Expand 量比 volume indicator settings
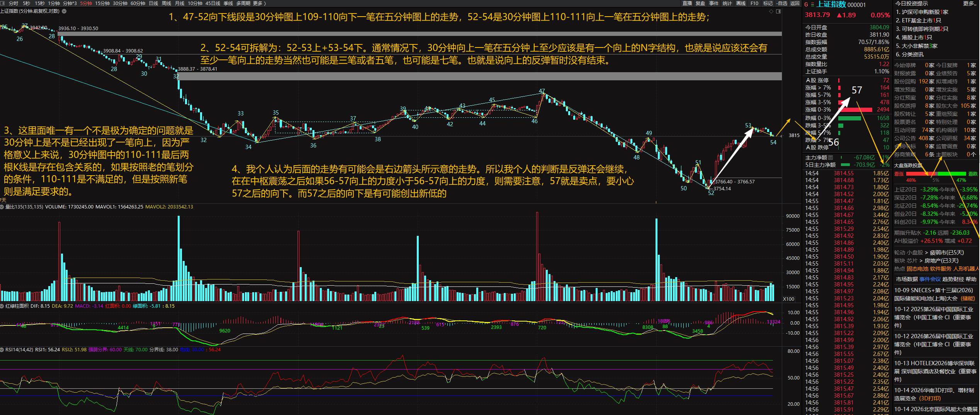980x415 pixels. coord(2,207)
